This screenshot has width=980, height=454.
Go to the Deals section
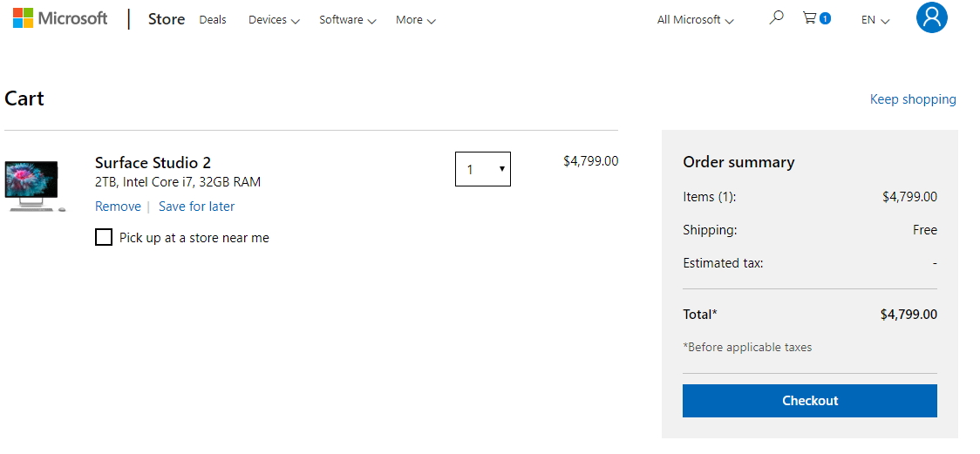pyautogui.click(x=213, y=20)
